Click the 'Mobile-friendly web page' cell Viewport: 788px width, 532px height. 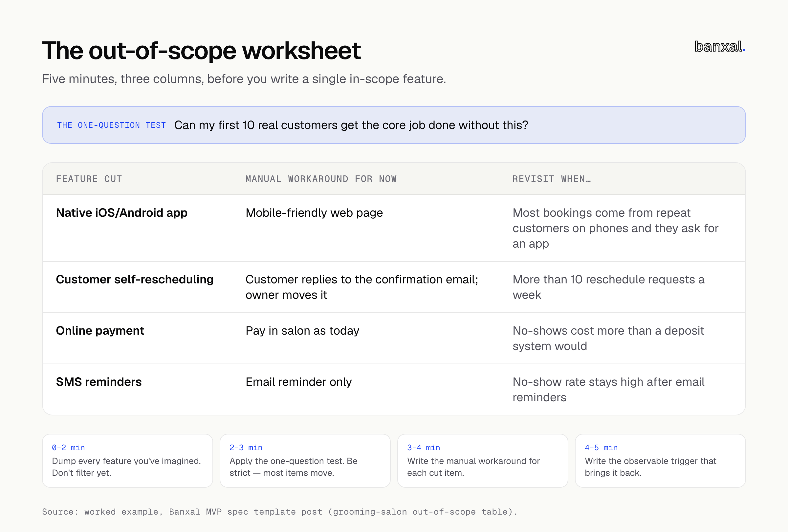314,212
